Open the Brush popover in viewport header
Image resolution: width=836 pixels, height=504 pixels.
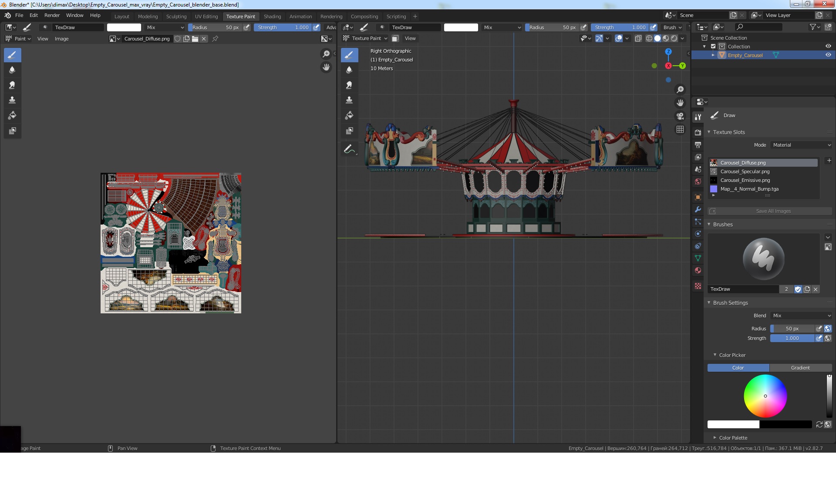click(672, 27)
